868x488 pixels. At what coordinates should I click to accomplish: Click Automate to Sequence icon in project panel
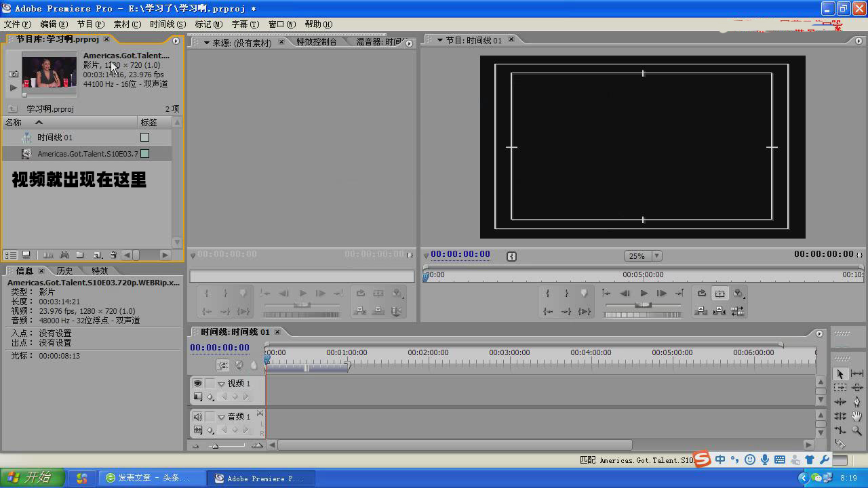click(48, 256)
